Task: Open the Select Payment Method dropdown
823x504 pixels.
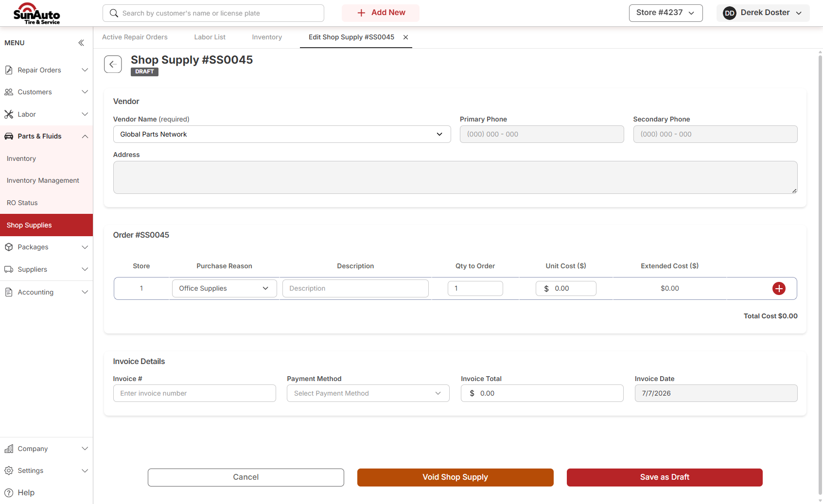Action: tap(368, 393)
